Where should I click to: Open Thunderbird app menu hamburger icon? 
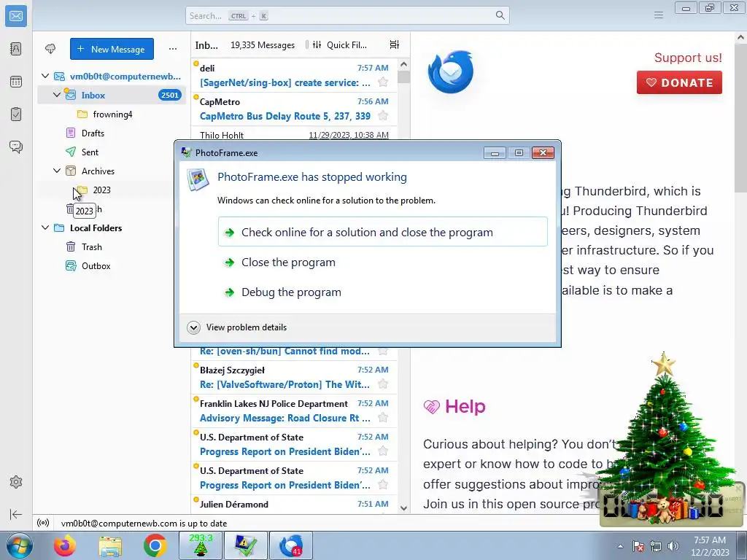[659, 15]
